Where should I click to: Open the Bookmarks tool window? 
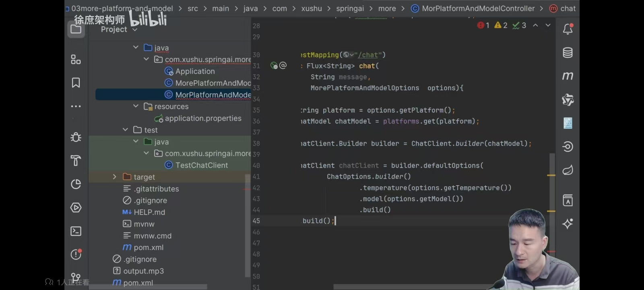(76, 83)
